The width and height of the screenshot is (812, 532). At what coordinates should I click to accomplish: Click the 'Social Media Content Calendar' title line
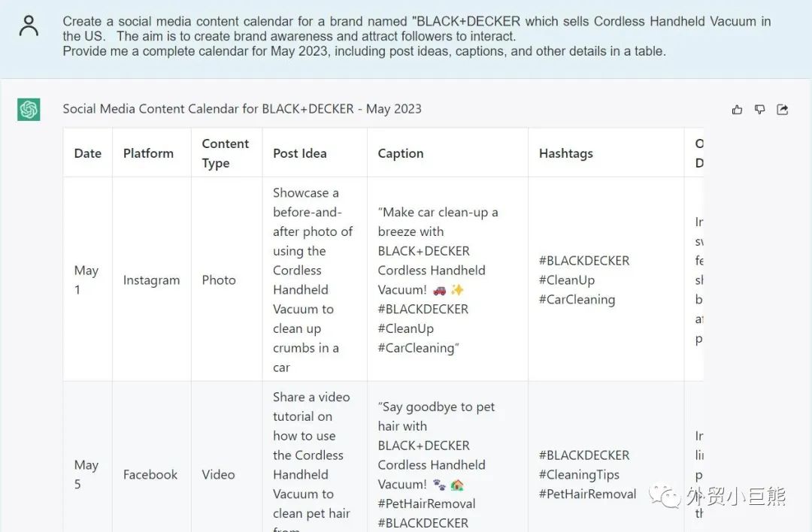242,109
